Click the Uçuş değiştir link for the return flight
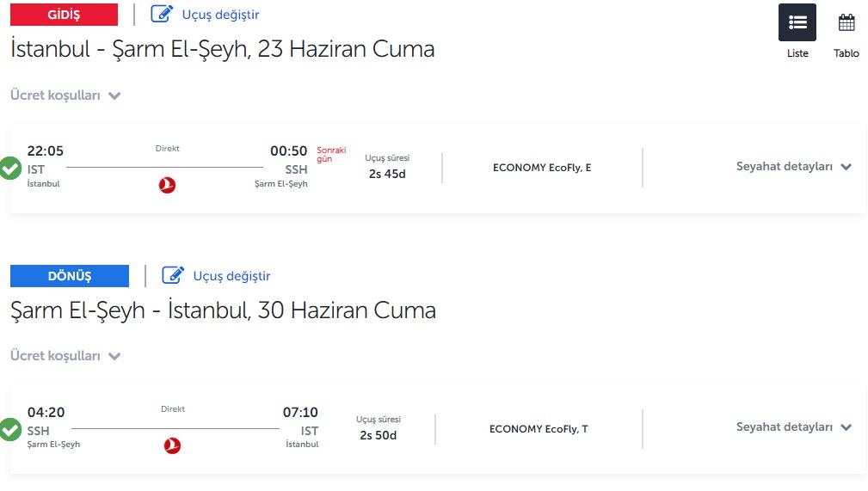The height and width of the screenshot is (491, 868). (231, 276)
